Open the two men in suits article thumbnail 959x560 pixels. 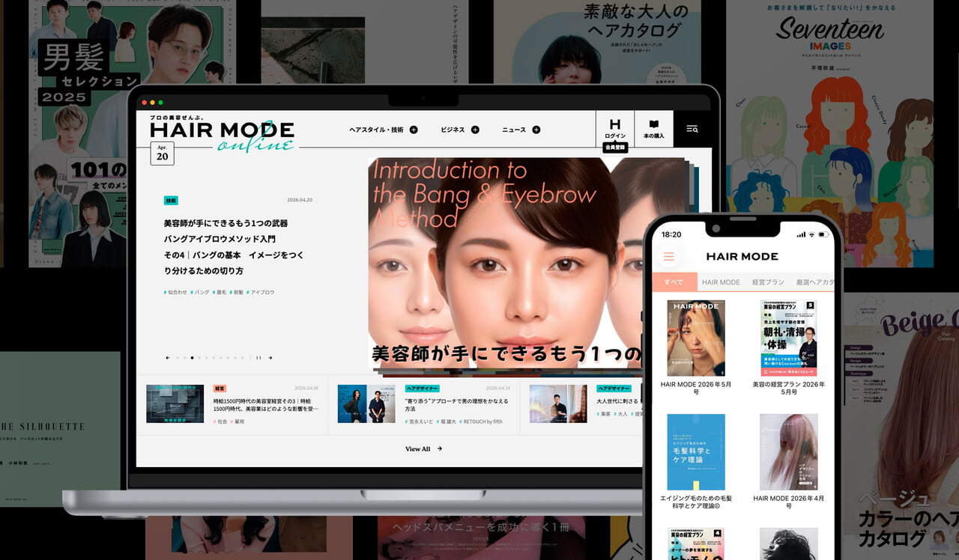(366, 404)
